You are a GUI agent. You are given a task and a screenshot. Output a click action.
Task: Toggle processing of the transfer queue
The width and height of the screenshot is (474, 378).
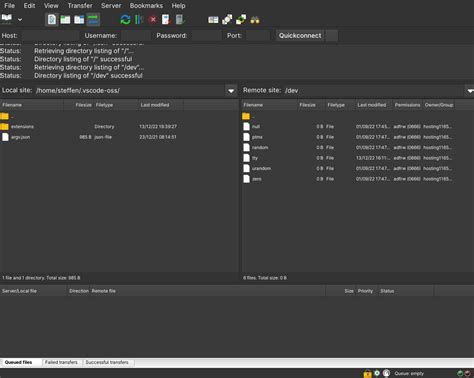pos(139,20)
